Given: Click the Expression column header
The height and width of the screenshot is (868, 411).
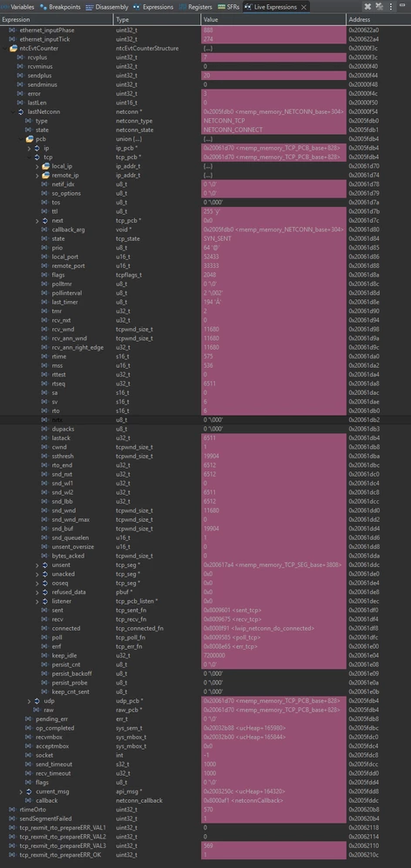Looking at the screenshot, I should [x=57, y=20].
